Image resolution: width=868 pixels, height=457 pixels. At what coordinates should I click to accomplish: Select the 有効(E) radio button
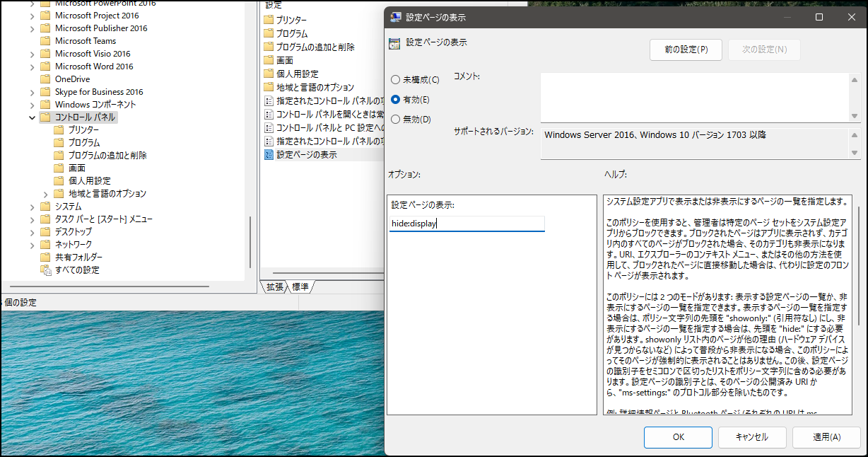click(396, 100)
